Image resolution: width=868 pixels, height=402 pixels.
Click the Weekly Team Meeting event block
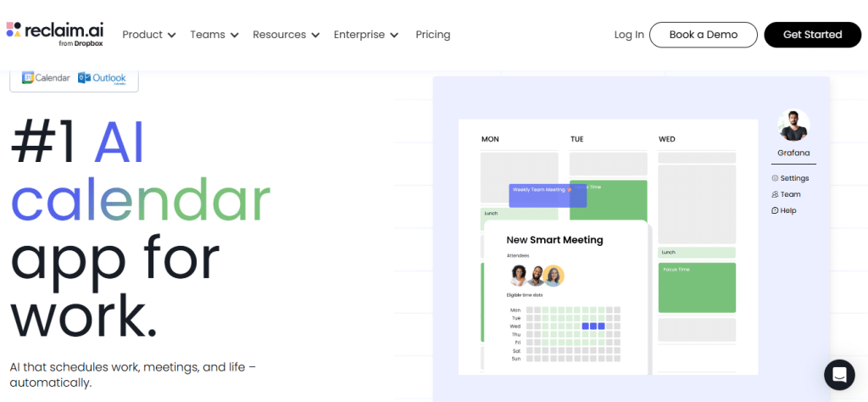click(548, 195)
